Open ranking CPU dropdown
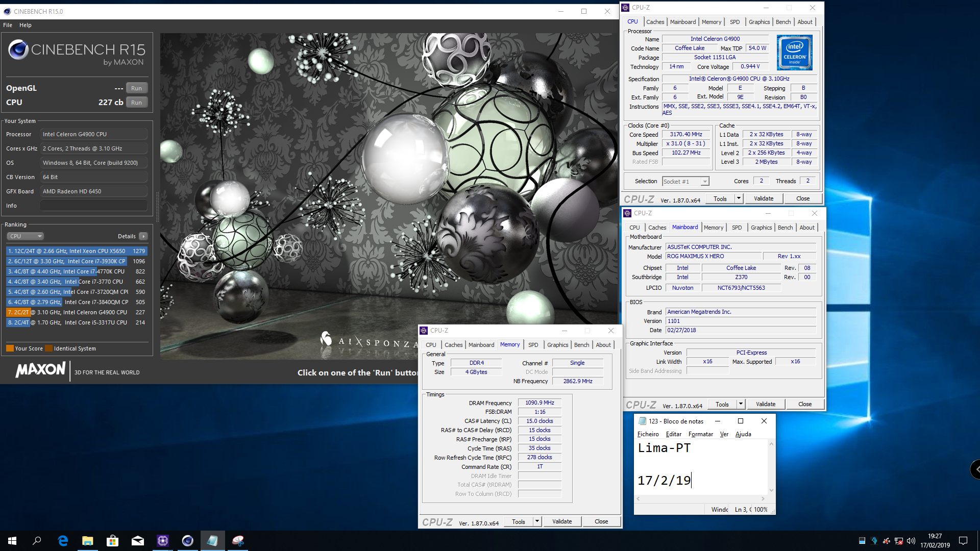The height and width of the screenshot is (551, 980). pos(26,236)
